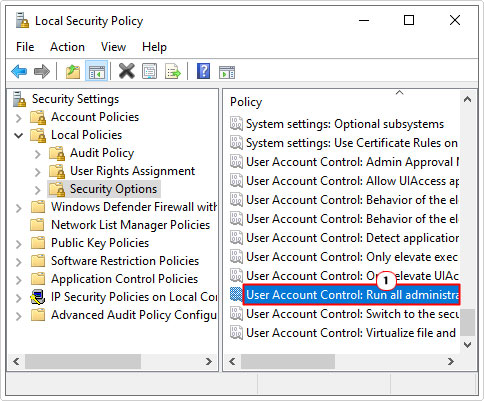Image resolution: width=484 pixels, height=401 pixels.
Task: Expand Application Control Policies node
Action: (19, 280)
